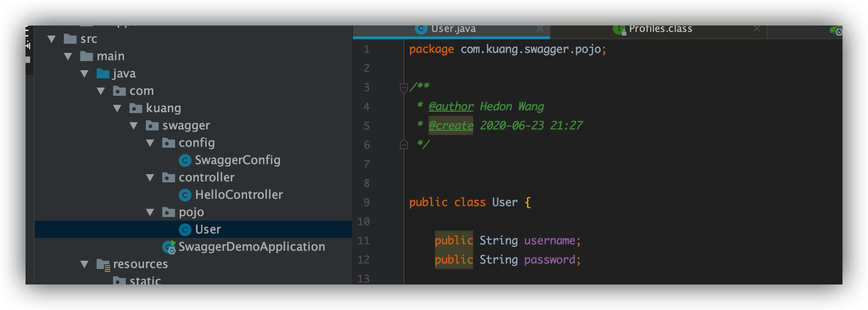Screen dimensions: 868x310
Task: Close the User.java editor tab
Action: pos(540,29)
